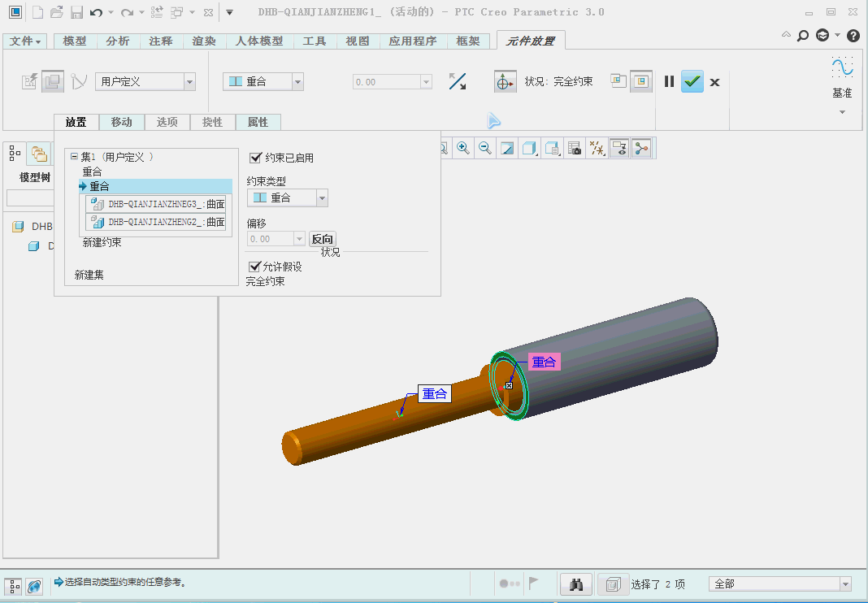This screenshot has width=868, height=603.
Task: Select the first 重合 constraint row
Action: click(93, 172)
